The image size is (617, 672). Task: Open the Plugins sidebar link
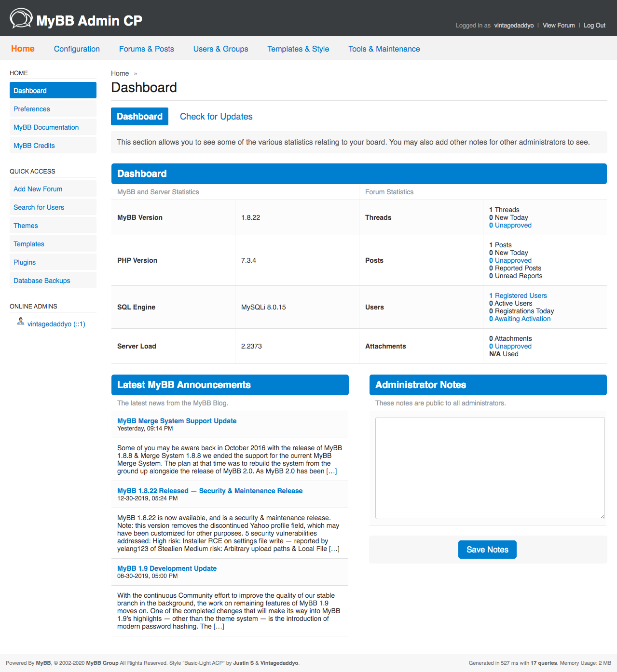pyautogui.click(x=25, y=262)
